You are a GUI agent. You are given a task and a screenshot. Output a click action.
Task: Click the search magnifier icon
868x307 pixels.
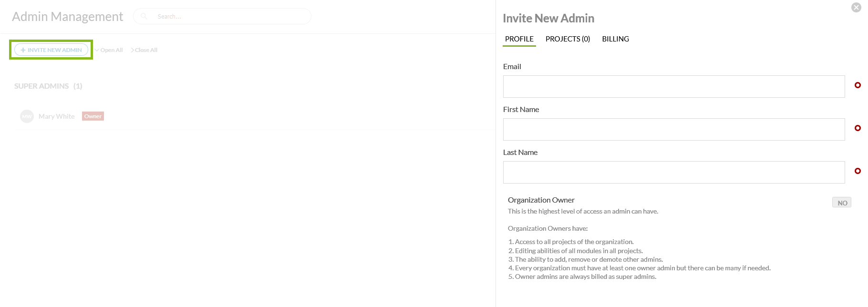click(x=144, y=16)
